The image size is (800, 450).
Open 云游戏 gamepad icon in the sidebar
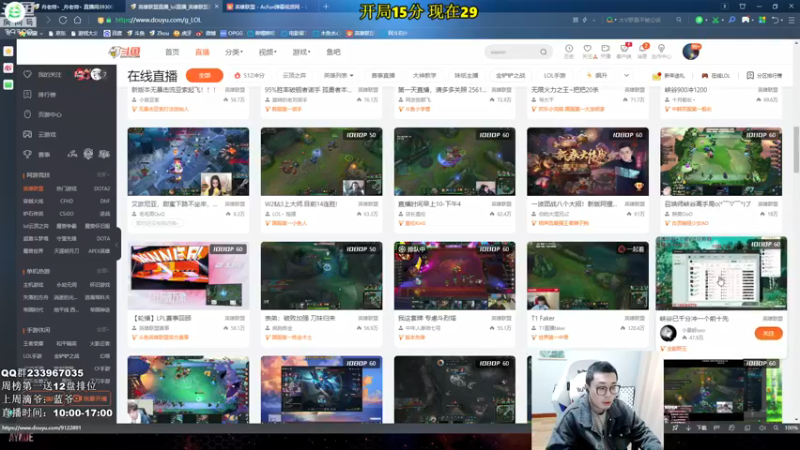click(x=28, y=134)
